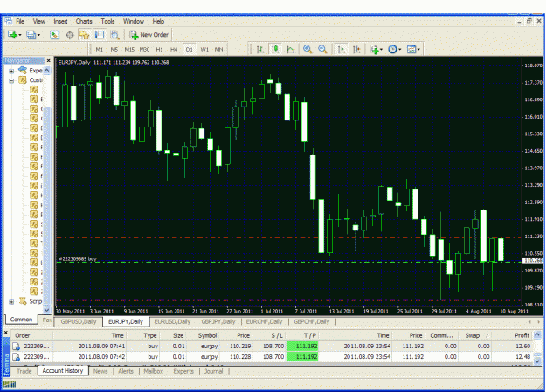Switch chart to Candlesticks mode
The height and width of the screenshot is (392, 546).
coord(275,50)
